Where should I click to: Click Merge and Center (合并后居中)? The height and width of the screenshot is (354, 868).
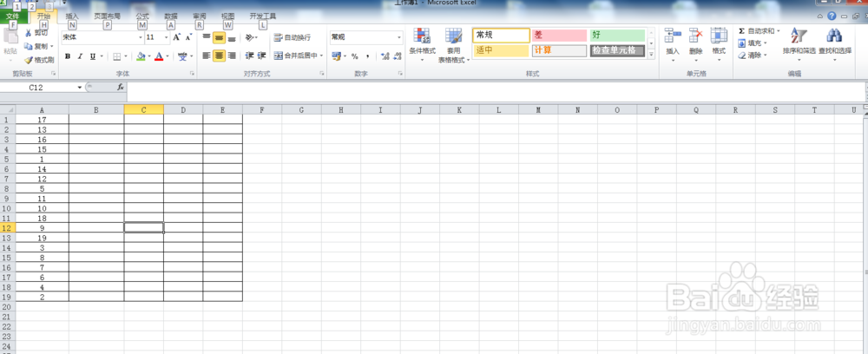click(x=296, y=56)
